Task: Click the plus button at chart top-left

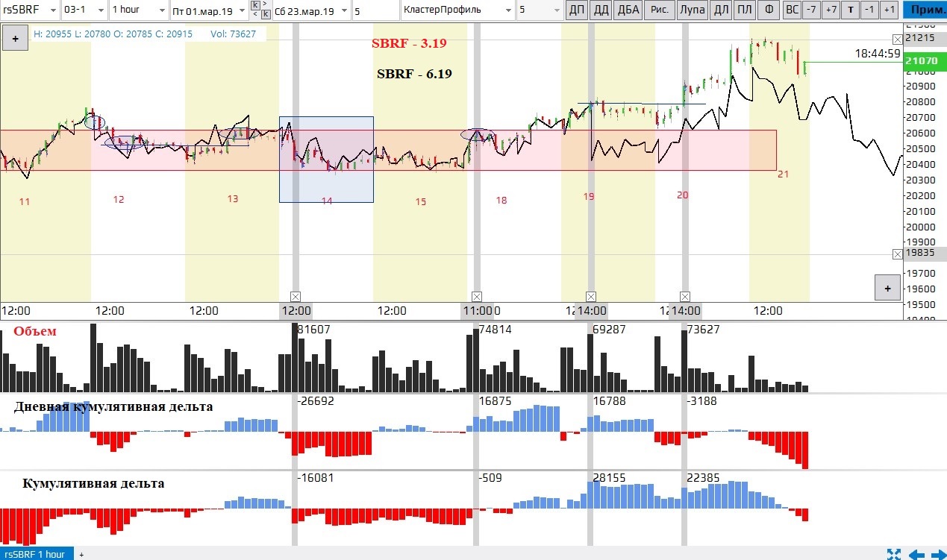Action: pos(15,38)
